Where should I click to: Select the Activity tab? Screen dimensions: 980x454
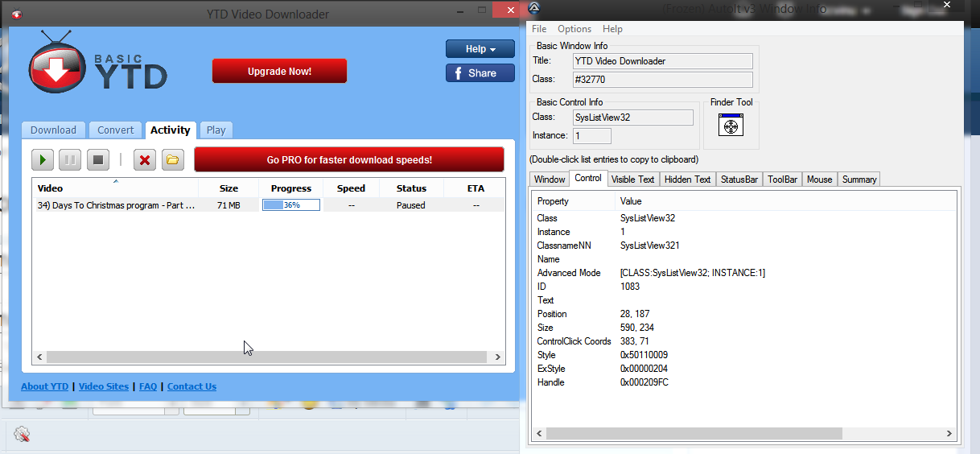171,130
